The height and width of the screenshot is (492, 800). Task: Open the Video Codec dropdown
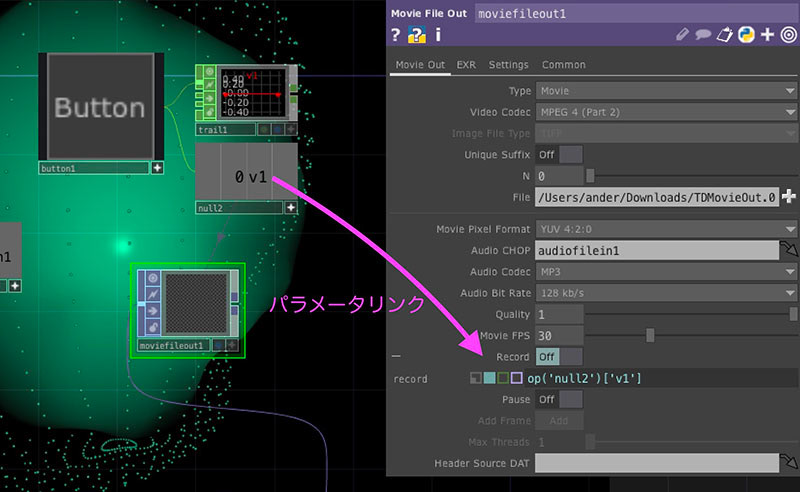pyautogui.click(x=666, y=112)
